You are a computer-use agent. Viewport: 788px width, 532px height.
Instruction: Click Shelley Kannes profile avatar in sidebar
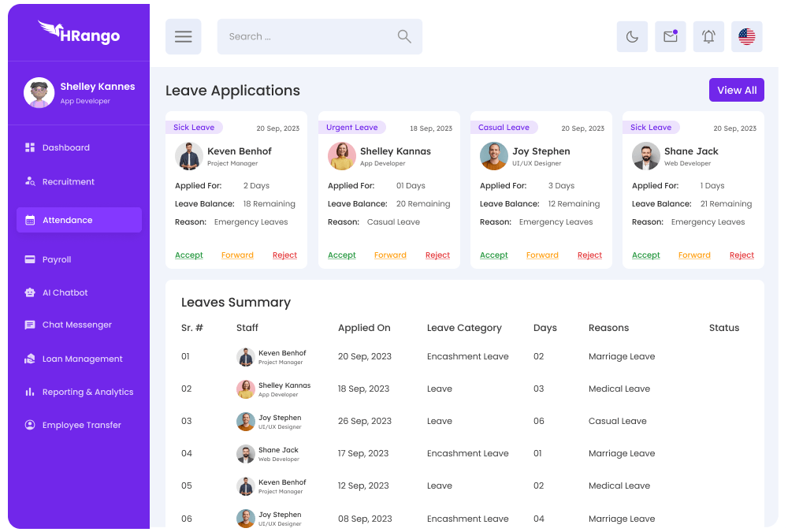pyautogui.click(x=39, y=92)
